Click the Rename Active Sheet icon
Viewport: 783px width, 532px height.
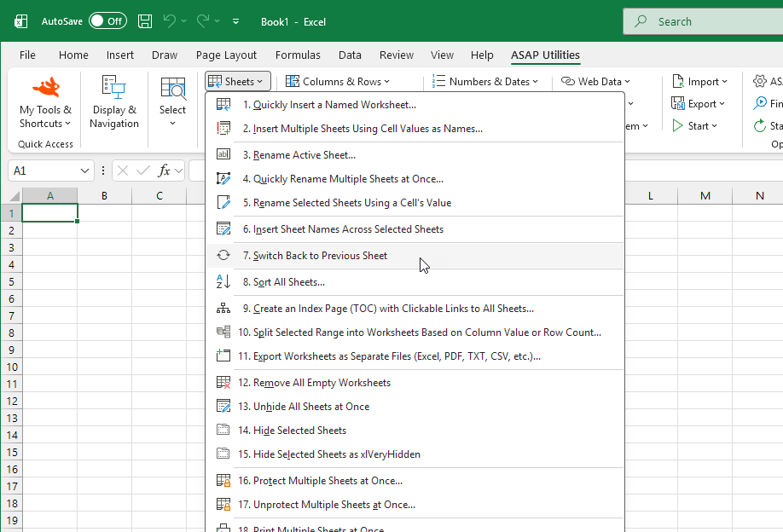tap(223, 154)
